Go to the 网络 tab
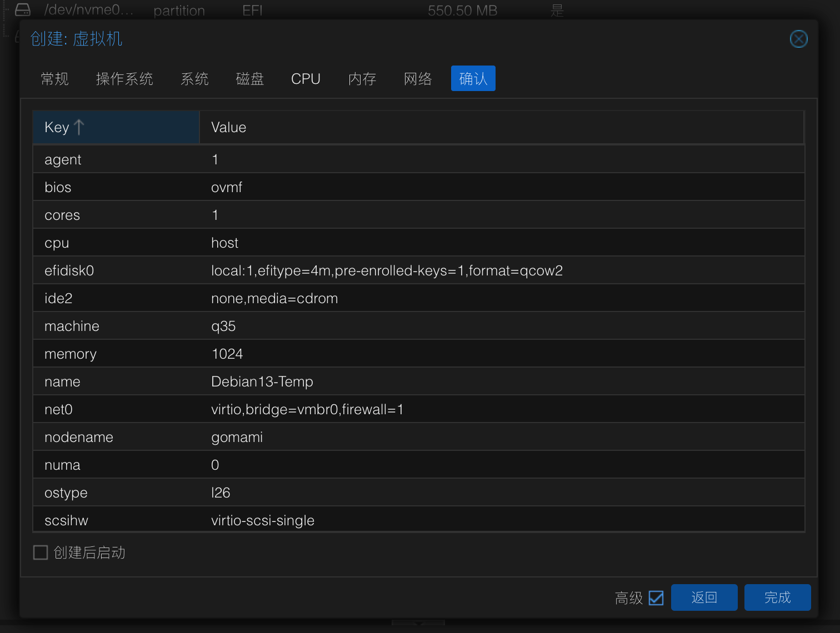 418,79
